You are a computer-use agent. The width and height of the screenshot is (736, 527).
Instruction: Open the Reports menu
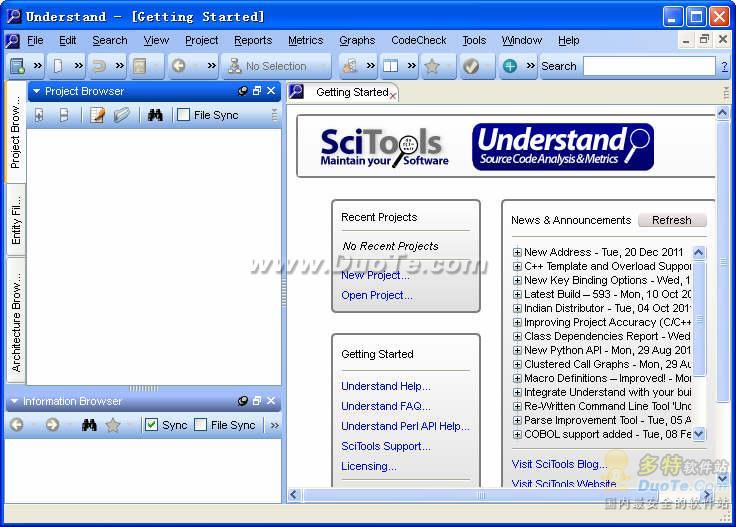[x=253, y=40]
